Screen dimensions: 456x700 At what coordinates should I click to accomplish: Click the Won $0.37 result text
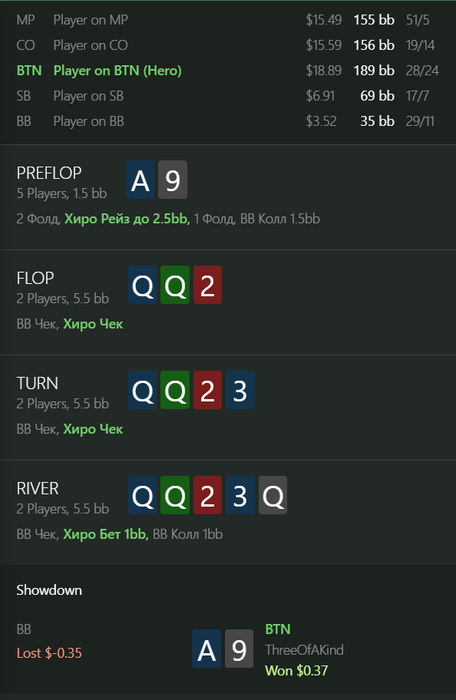pos(297,671)
